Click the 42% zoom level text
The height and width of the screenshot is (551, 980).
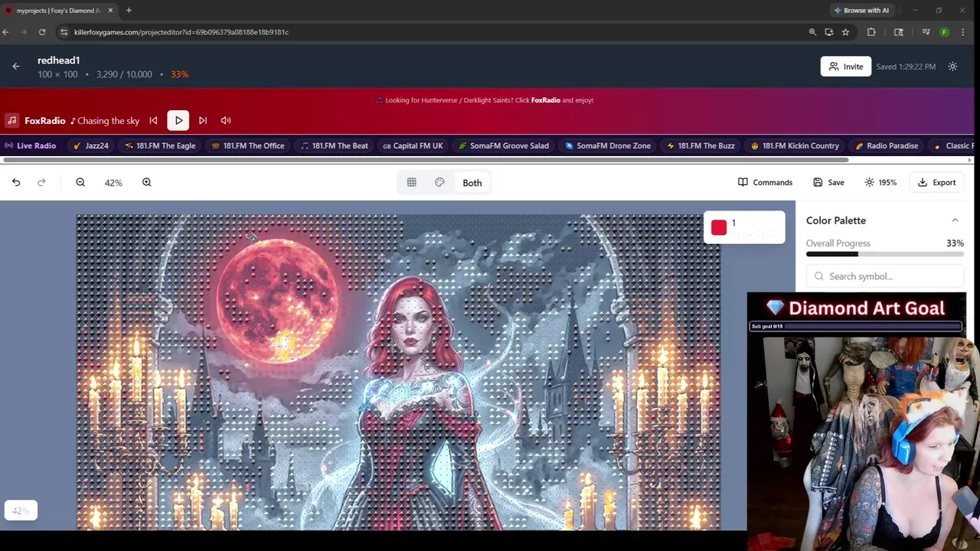[x=113, y=183]
